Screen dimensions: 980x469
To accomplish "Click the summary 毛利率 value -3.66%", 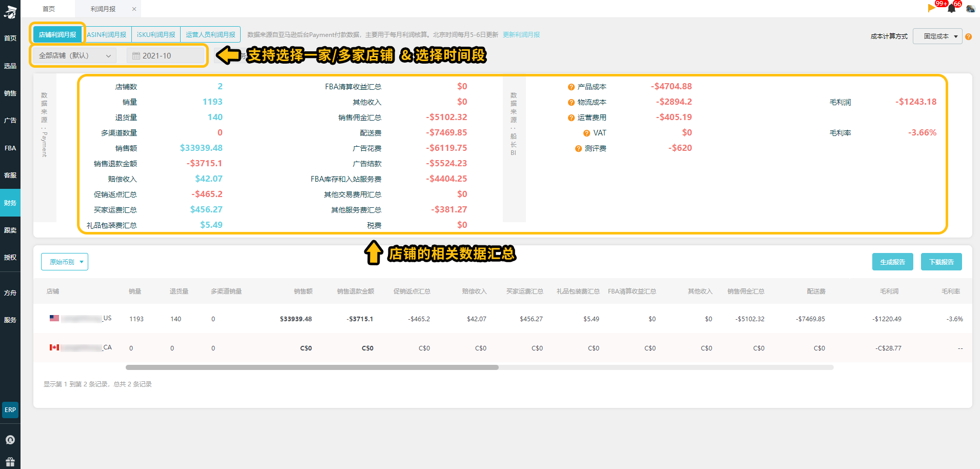I will 922,132.
